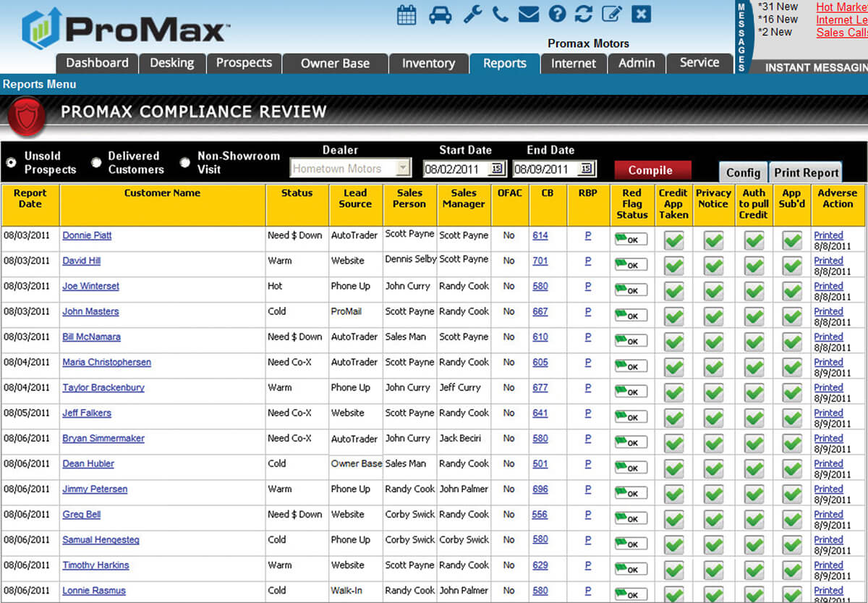Click Red Flag OK icon for Greg Bell
Viewport: 868px width, 603px height.
coord(631,518)
